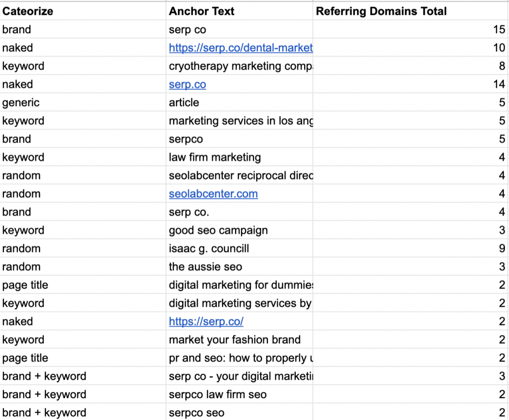Select the 'serpco' anchor text cell

pos(239,139)
